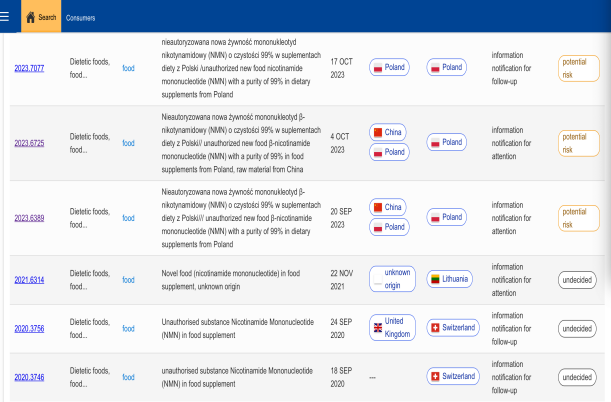Click the home Search icon
The image size is (611, 402).
31,18
